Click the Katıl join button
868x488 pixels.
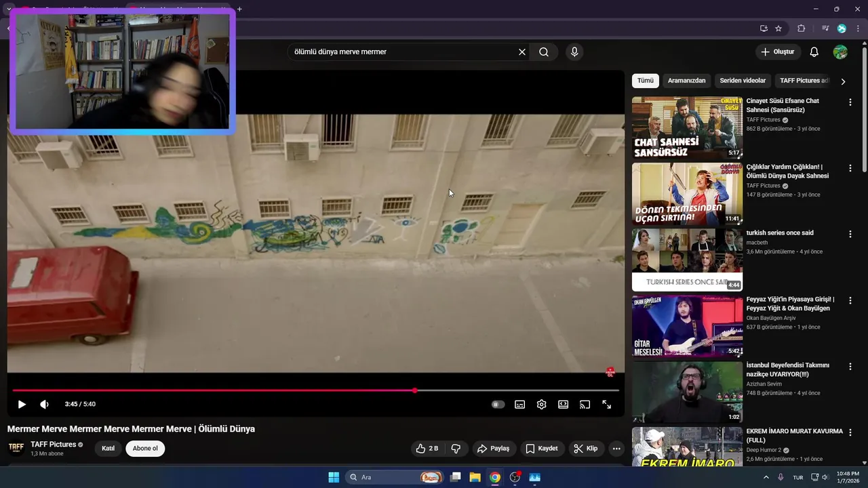(108, 449)
